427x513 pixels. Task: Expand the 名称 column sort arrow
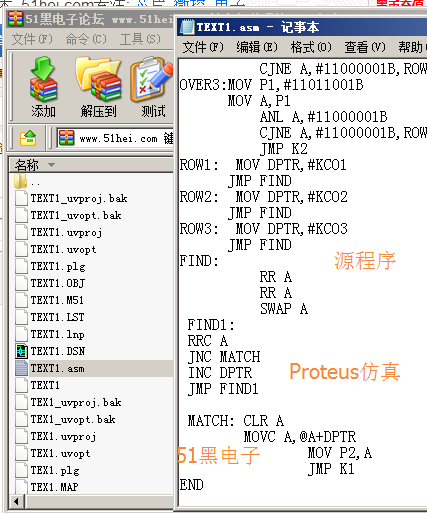tap(51, 165)
